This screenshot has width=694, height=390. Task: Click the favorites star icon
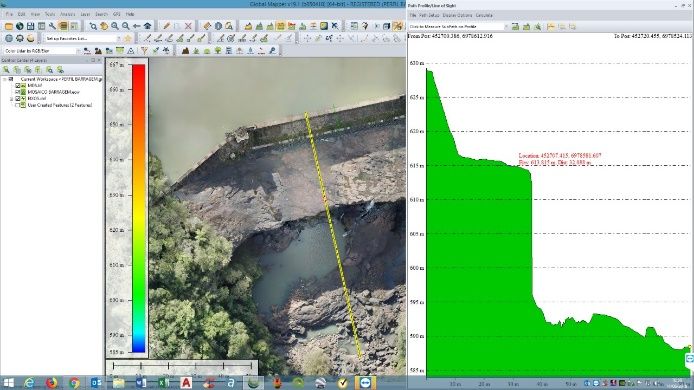point(128,39)
